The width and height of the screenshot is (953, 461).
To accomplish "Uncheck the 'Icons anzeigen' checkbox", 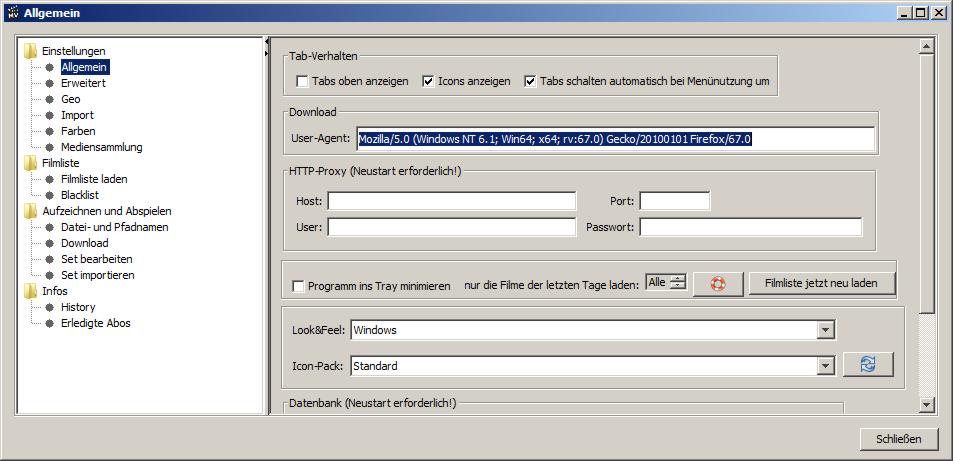I will click(428, 81).
